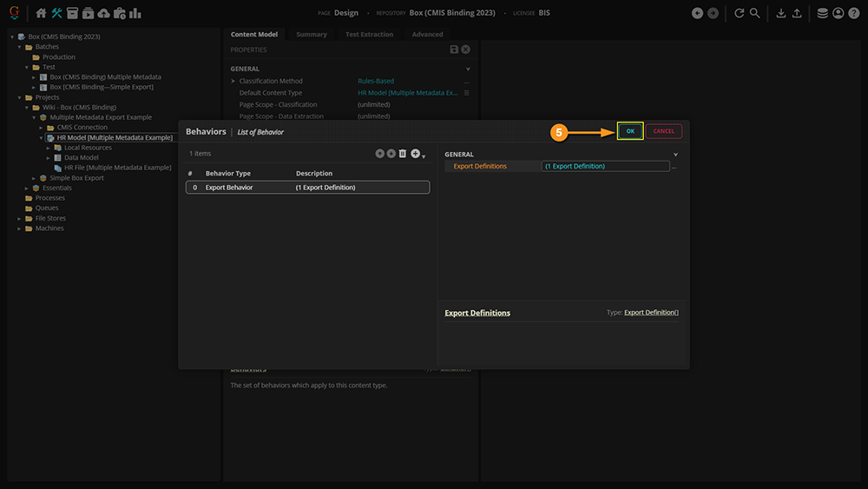Select the Export Behavior row
The width and height of the screenshot is (868, 489).
coord(307,188)
